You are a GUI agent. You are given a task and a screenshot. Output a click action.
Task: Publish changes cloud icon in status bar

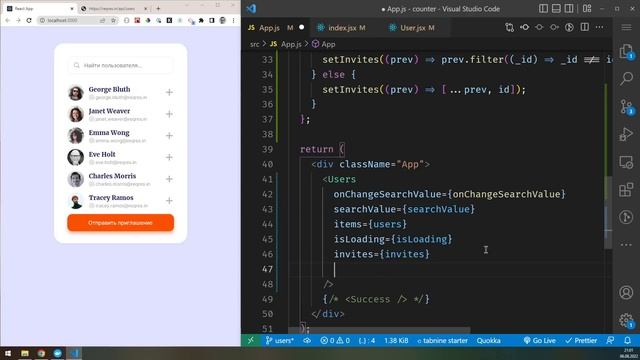pyautogui.click(x=307, y=340)
